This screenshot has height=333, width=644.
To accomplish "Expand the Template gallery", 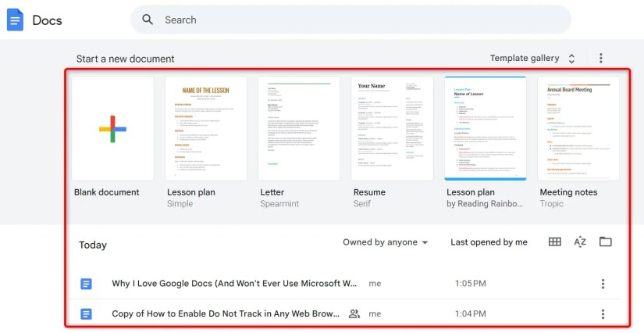I will pos(532,59).
